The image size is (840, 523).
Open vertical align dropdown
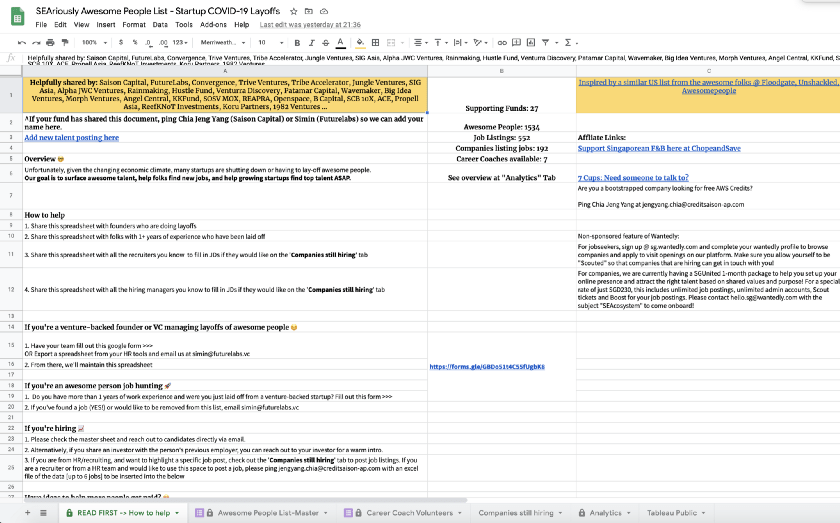[440, 42]
